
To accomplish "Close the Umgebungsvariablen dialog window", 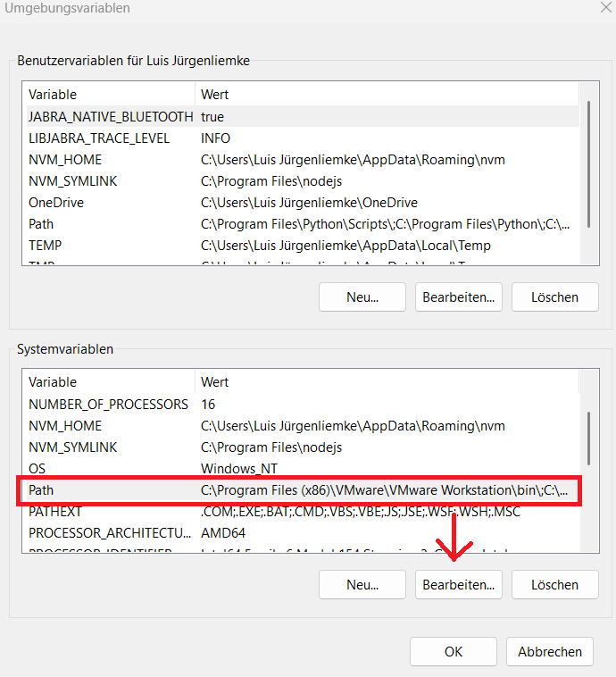I will tap(607, 8).
